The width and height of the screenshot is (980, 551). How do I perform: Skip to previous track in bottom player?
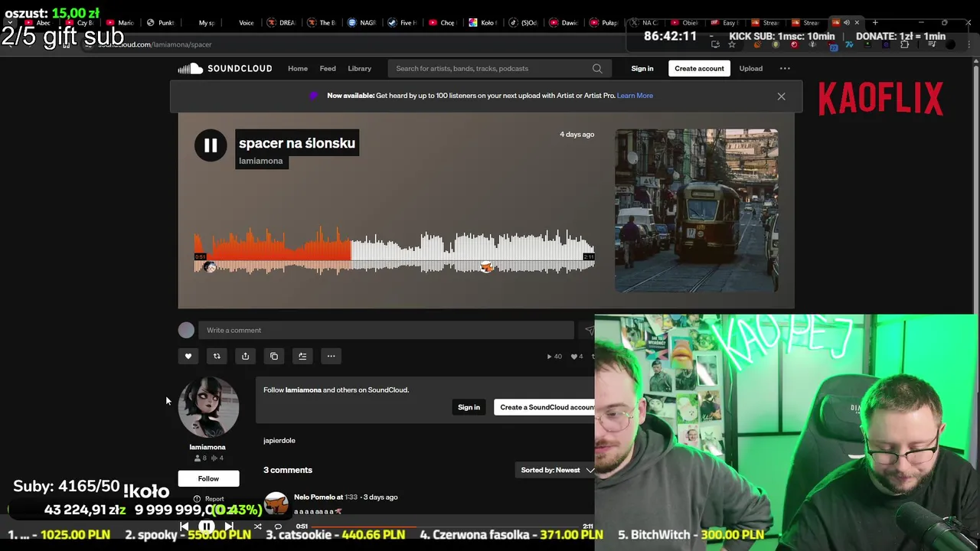coord(185,527)
